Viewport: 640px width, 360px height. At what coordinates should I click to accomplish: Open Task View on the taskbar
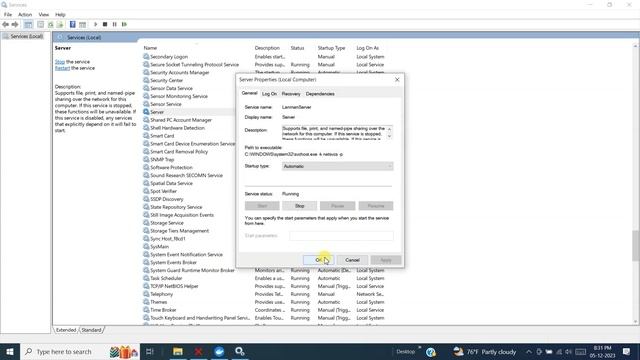coord(150,351)
